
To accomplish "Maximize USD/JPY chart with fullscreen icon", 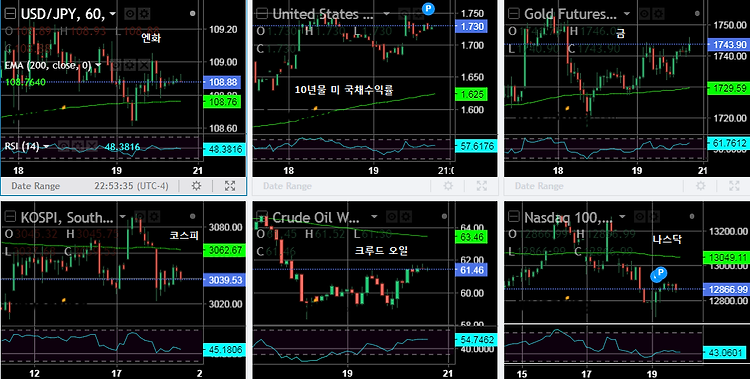I will pos(230,186).
